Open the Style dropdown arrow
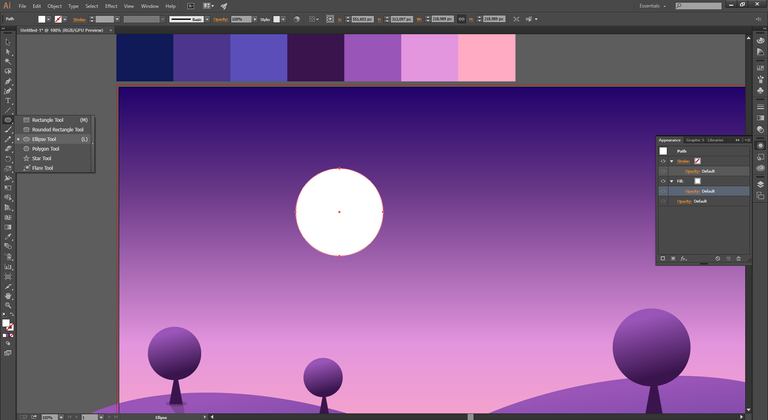Viewport: 768px width, 420px height. [283, 19]
